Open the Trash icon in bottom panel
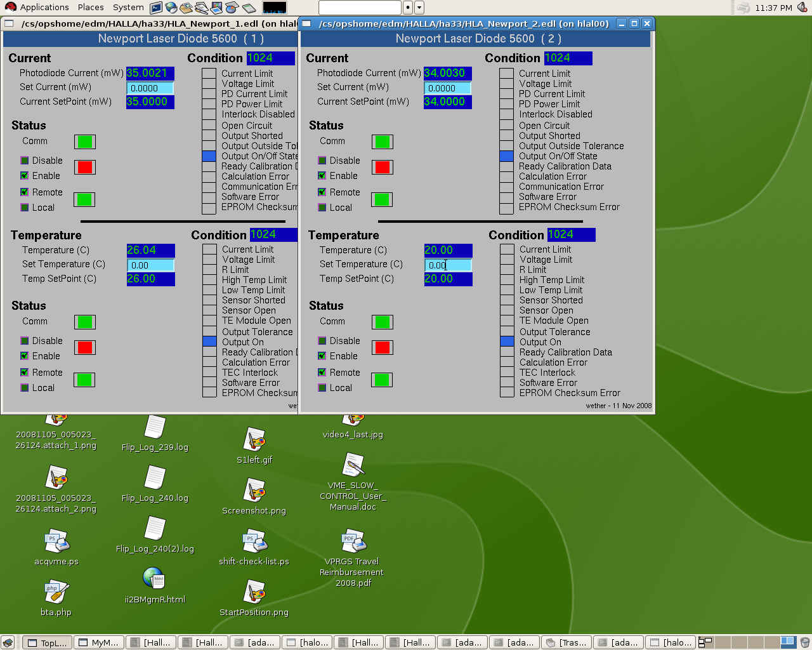Viewport: 812px width, 650px height. point(804,642)
